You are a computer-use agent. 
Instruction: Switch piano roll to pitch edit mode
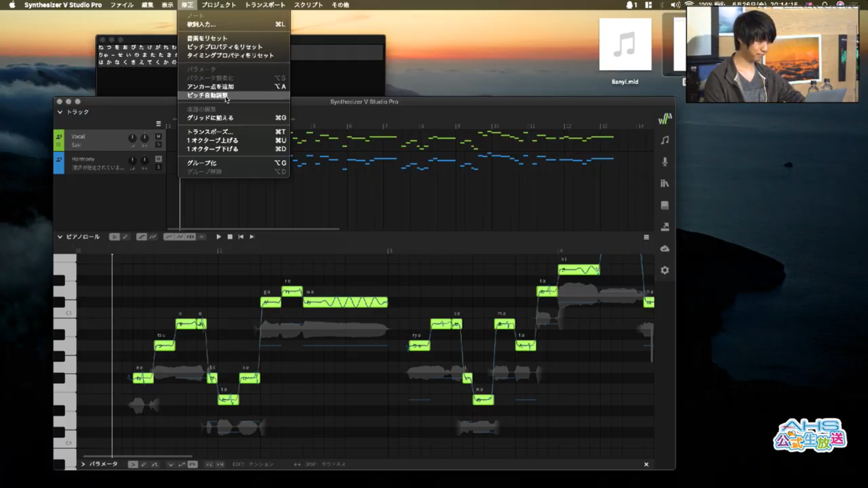pyautogui.click(x=153, y=237)
